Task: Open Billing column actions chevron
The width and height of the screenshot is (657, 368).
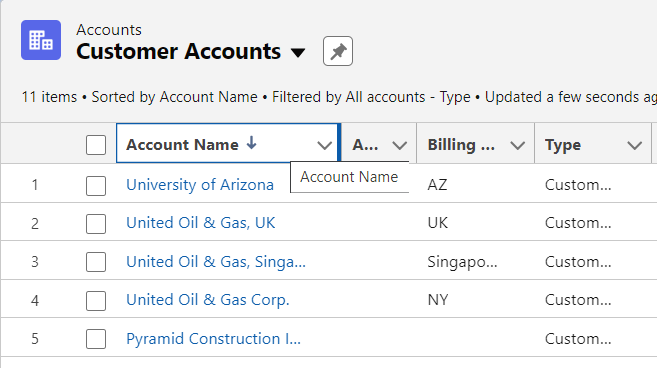Action: pyautogui.click(x=518, y=145)
